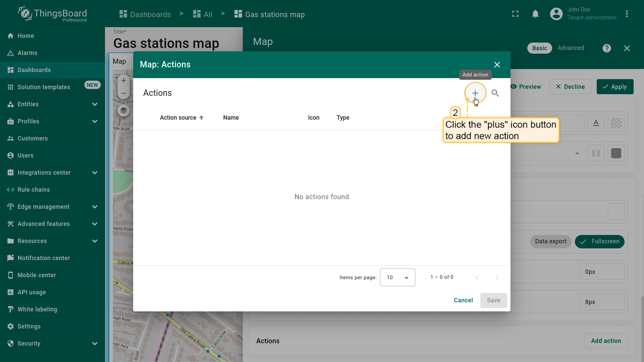Toggle the Data export chip
Viewport: 644px width, 362px height.
[550, 241]
